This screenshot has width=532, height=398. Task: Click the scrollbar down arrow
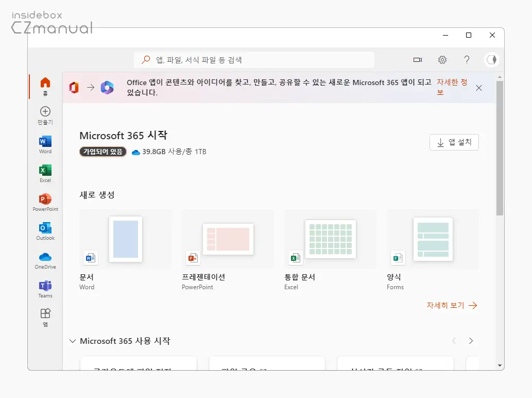500,366
